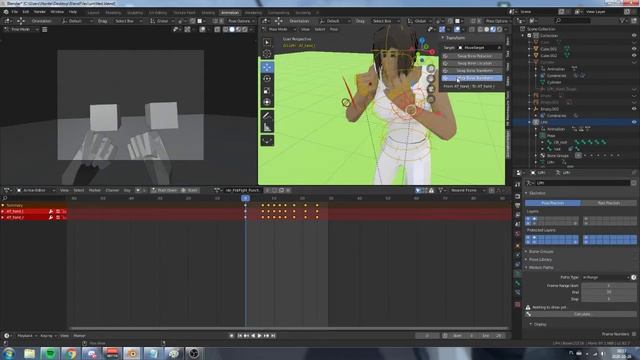Open Pose menu in right viewport header
This screenshot has height=360, width=640.
(334, 29)
